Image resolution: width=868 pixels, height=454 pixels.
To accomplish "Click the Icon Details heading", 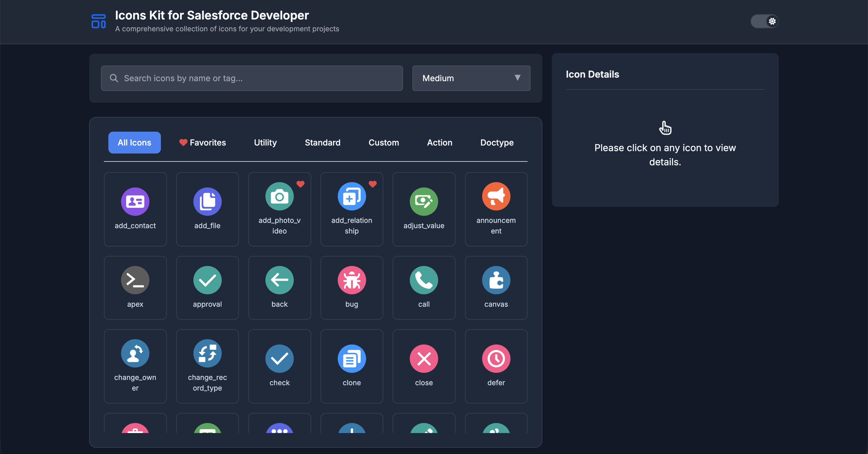I will [592, 74].
